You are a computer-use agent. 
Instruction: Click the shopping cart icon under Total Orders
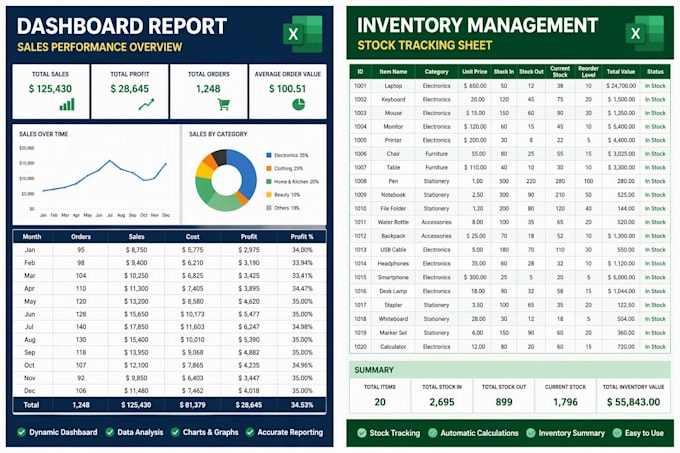224,104
